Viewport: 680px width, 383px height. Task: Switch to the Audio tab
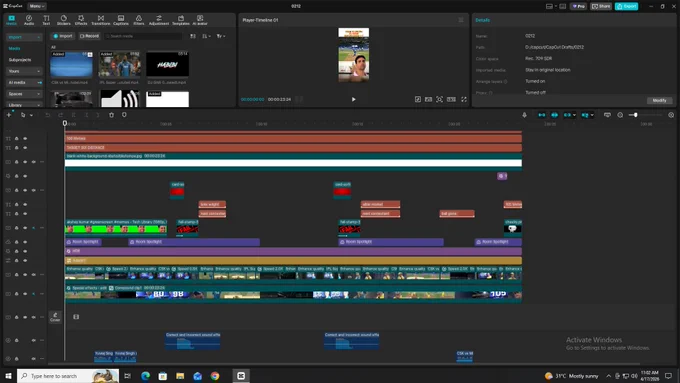(29, 20)
